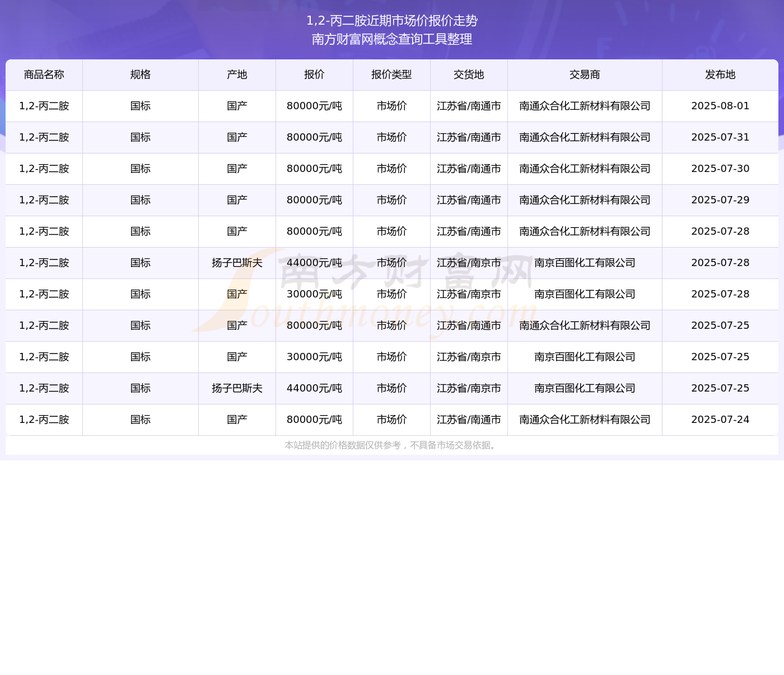This screenshot has width=784, height=675.
Task: Click "南通众合化工新材料有限公司" in the 2025-07-31 row
Action: (585, 137)
